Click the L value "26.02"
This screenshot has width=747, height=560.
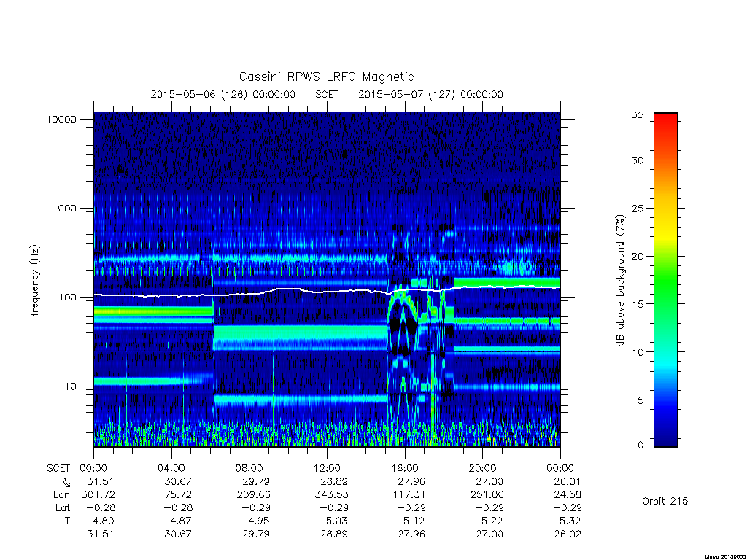[x=568, y=534]
